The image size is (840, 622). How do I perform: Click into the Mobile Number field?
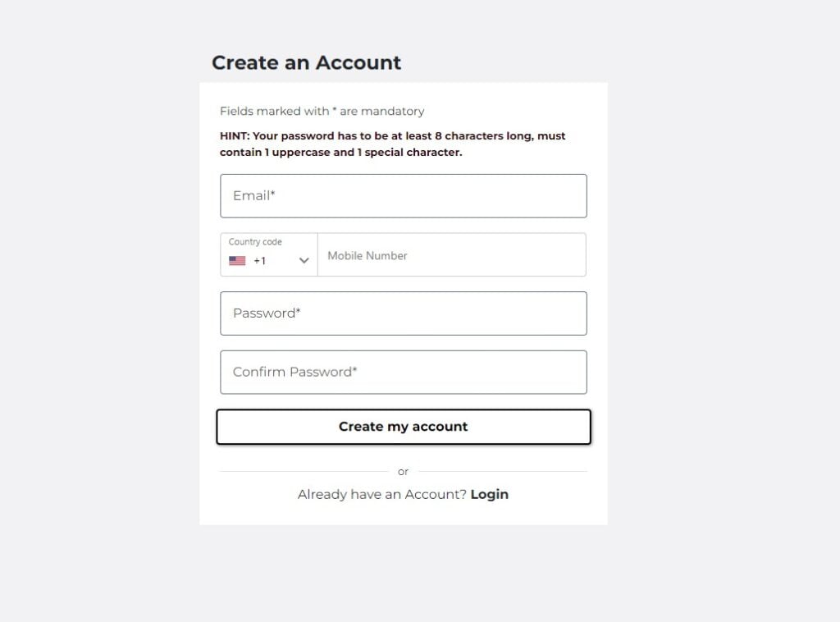tap(451, 255)
